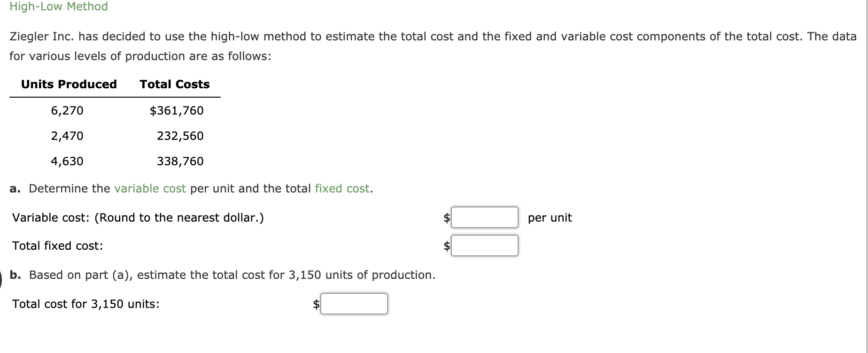Viewport: 868px width, 353px height.
Task: Select the table value 338,760
Action: [180, 161]
